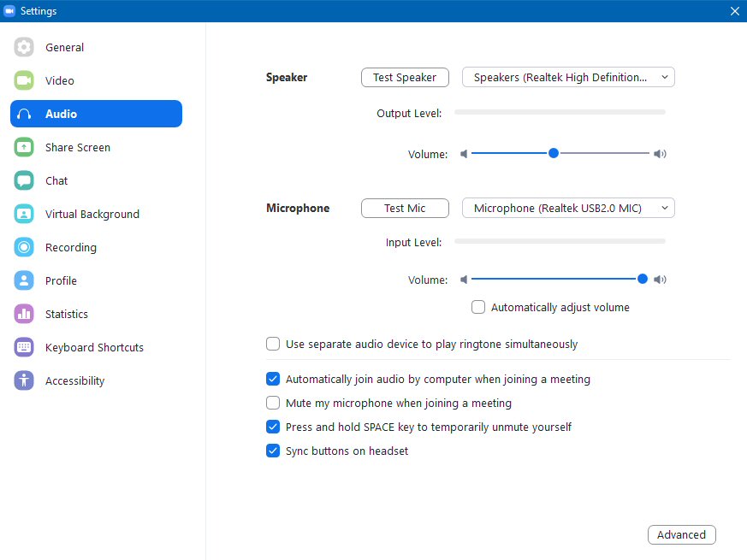Screen dimensions: 747x560
Task: Check Mute my microphone when joining
Action: 273,403
